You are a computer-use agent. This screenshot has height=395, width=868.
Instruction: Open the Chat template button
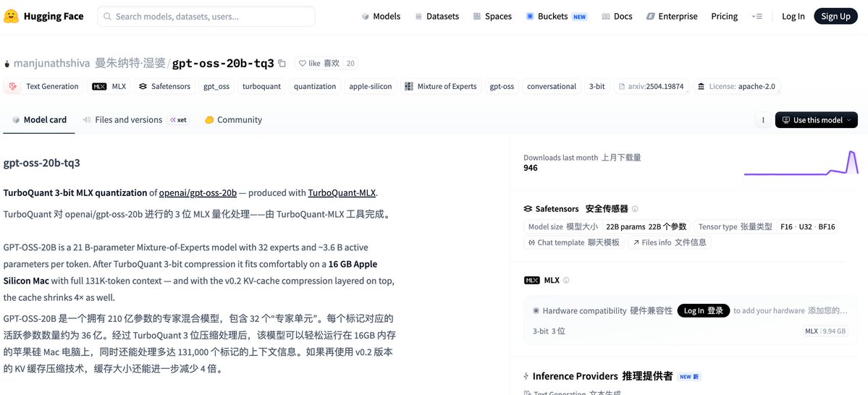click(x=574, y=242)
